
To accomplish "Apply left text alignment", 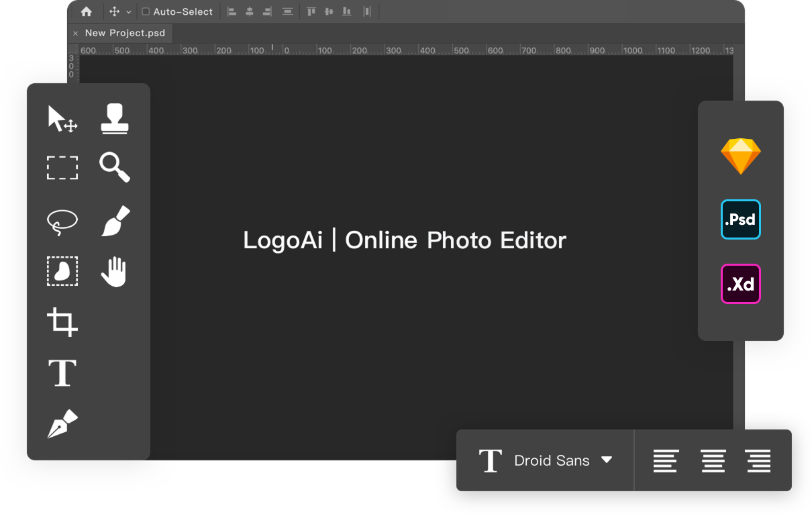I will click(666, 460).
